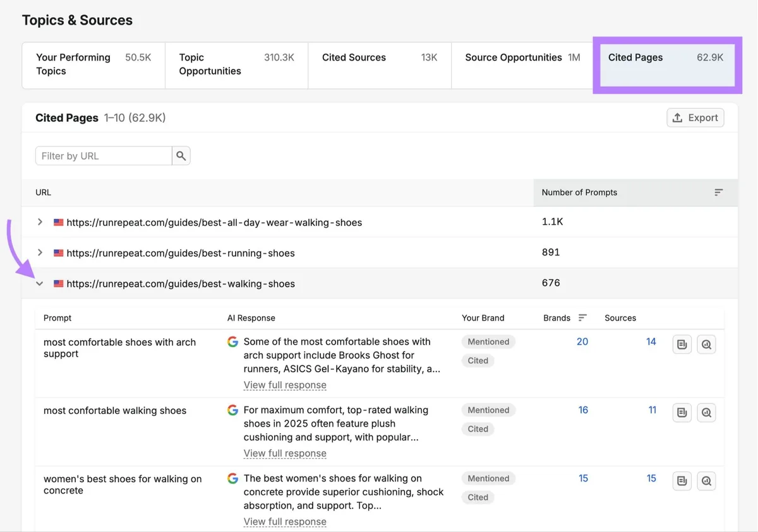Focus the Filter by URL field
758x532 pixels.
click(104, 156)
